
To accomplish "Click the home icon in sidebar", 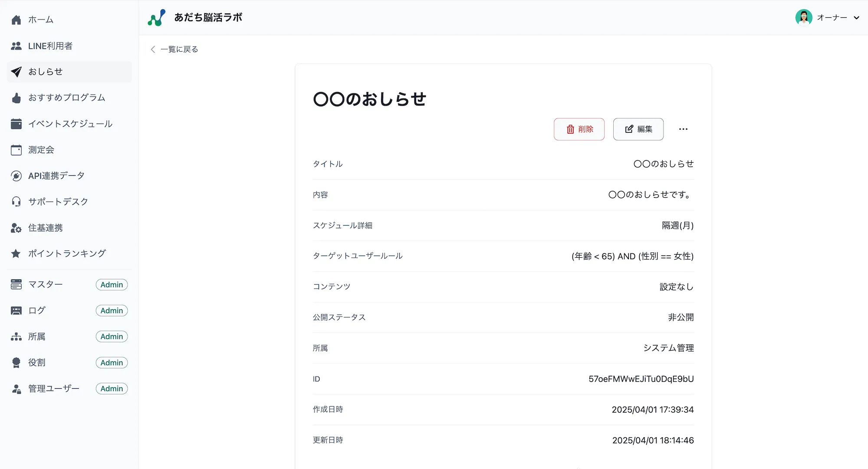I will pos(16,20).
